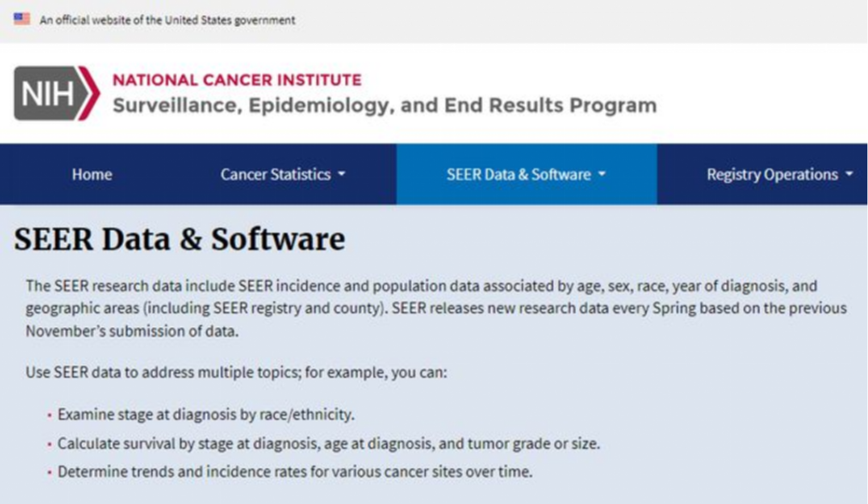Expand the Cancer Statistics dropdown arrow
Viewport: 868px width, 504px height.
[x=342, y=174]
